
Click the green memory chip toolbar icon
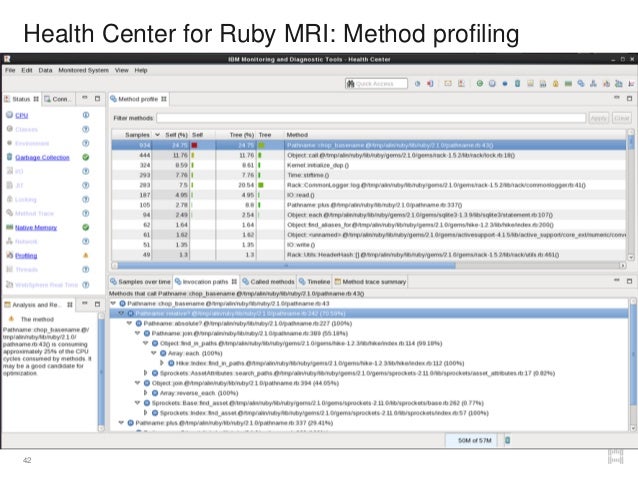point(568,83)
